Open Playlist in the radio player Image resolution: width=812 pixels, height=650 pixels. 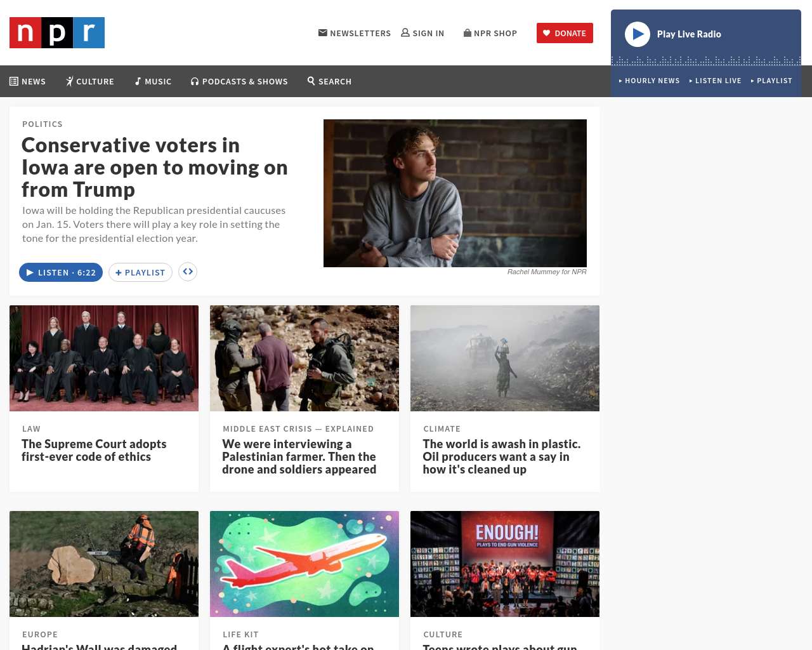(x=771, y=81)
